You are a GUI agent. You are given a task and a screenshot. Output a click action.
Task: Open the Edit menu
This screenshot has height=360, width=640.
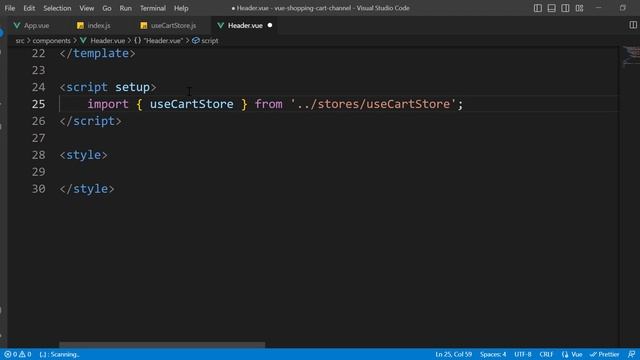click(x=29, y=8)
